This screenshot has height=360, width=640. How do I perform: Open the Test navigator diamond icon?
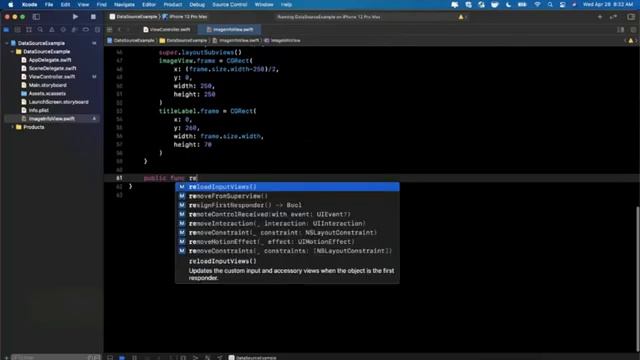tap(63, 29)
